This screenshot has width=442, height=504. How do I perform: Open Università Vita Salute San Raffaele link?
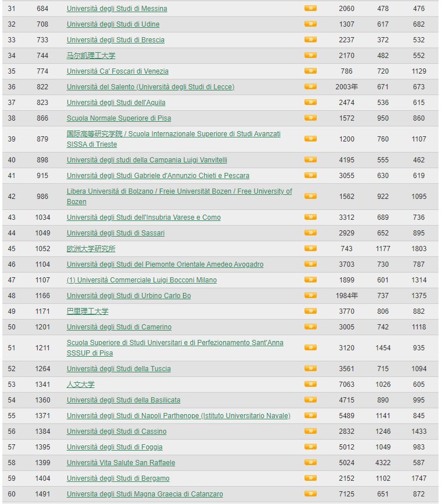tap(121, 463)
